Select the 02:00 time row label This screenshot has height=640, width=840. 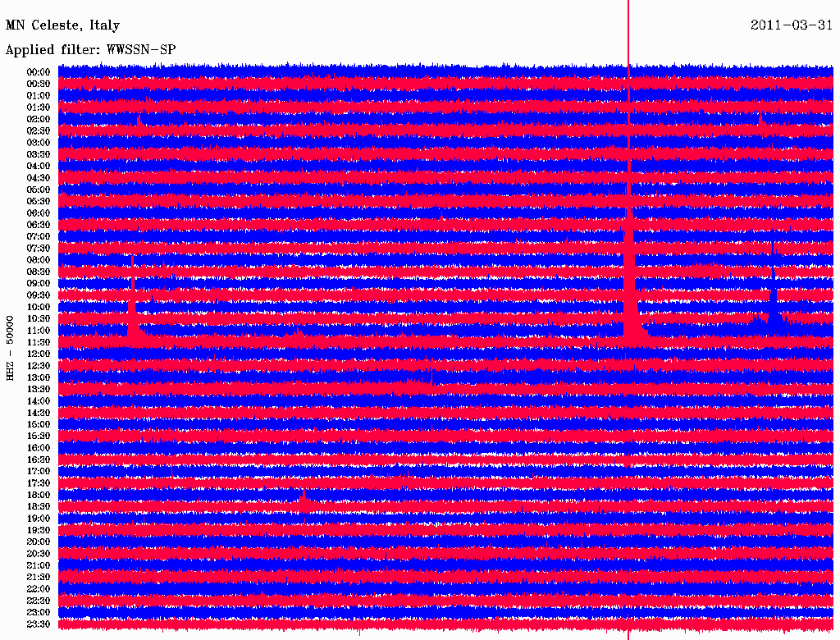point(39,119)
